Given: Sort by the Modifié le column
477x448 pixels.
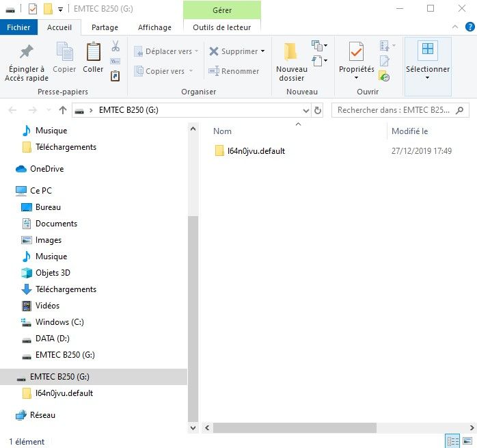Looking at the screenshot, I should click(x=409, y=131).
